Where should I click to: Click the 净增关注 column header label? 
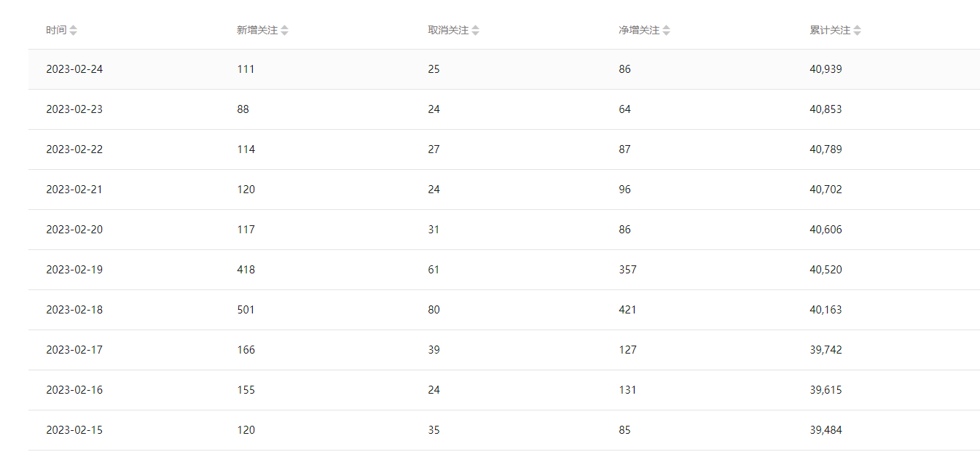(x=639, y=31)
